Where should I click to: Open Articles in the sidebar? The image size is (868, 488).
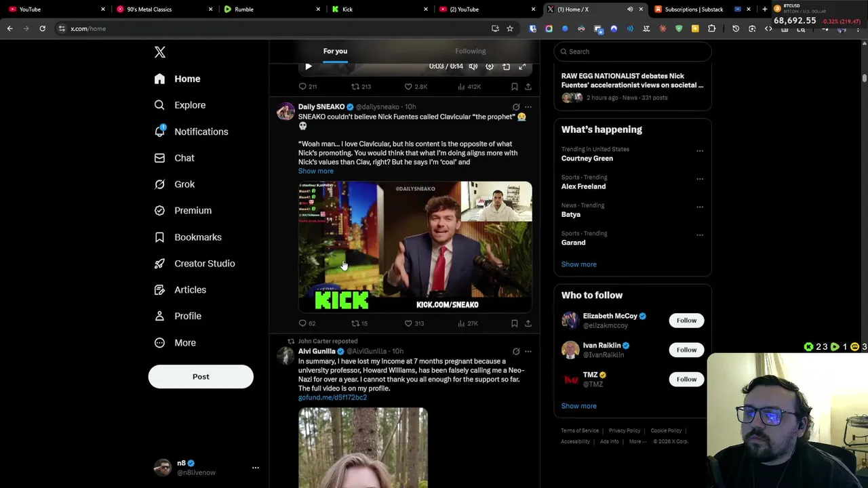(180, 290)
